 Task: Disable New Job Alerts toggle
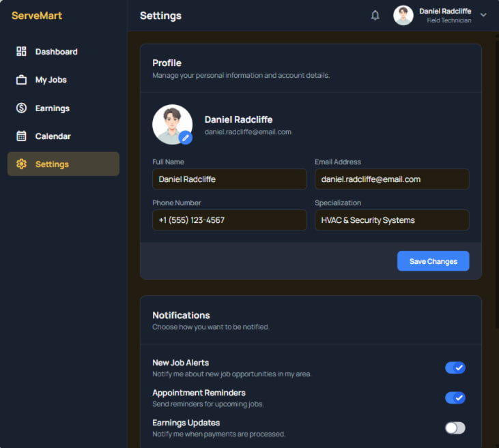(455, 368)
